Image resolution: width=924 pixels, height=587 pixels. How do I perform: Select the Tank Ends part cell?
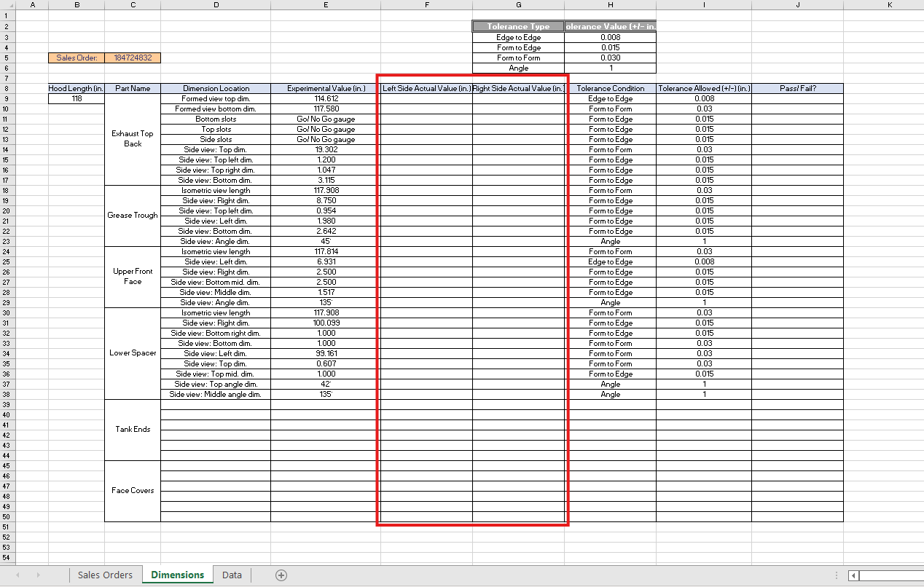[x=133, y=430]
